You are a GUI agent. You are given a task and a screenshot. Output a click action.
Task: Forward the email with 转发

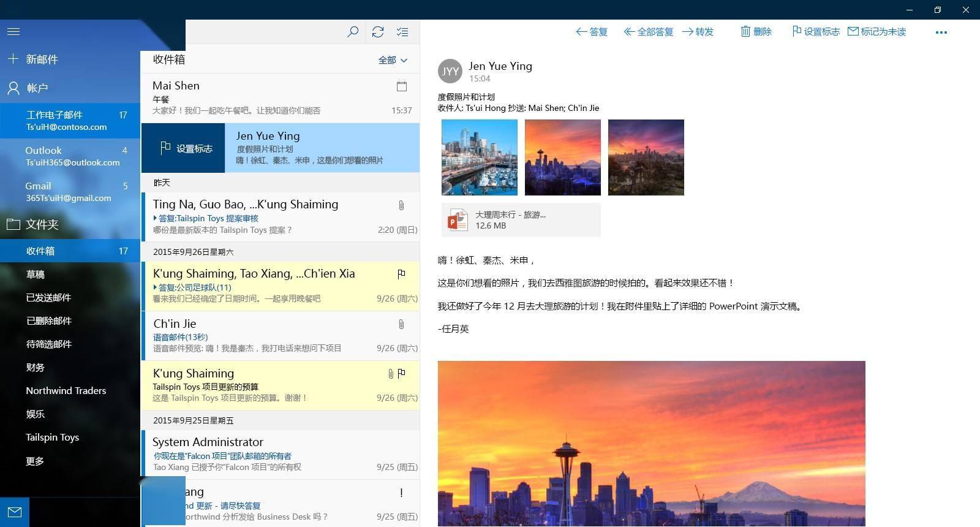click(x=698, y=32)
